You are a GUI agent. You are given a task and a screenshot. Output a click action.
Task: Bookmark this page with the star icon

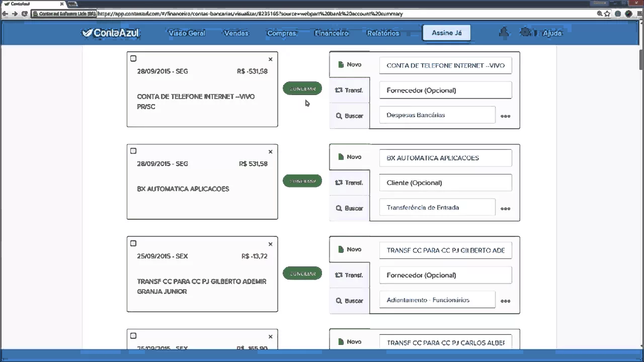(607, 14)
